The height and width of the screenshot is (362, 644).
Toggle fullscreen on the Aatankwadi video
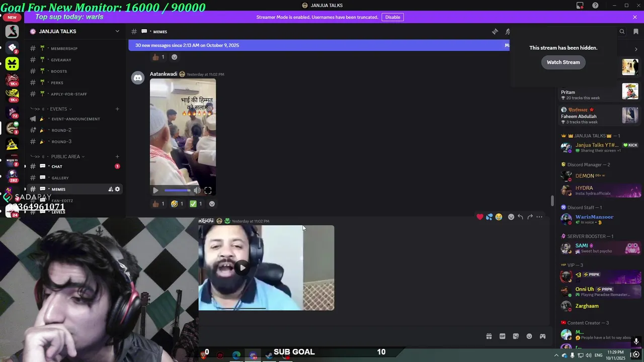(208, 190)
